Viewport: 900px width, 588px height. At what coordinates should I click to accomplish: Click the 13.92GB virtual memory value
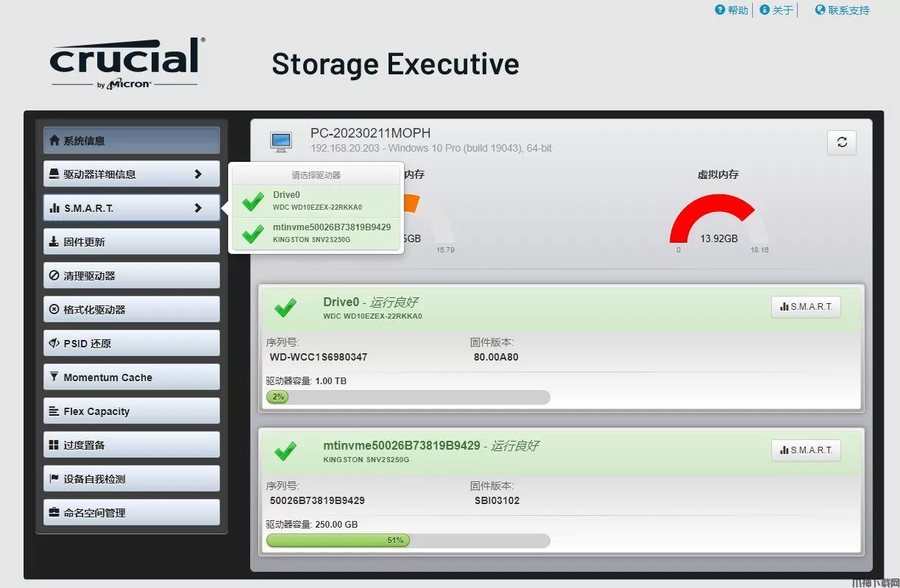pyautogui.click(x=719, y=238)
